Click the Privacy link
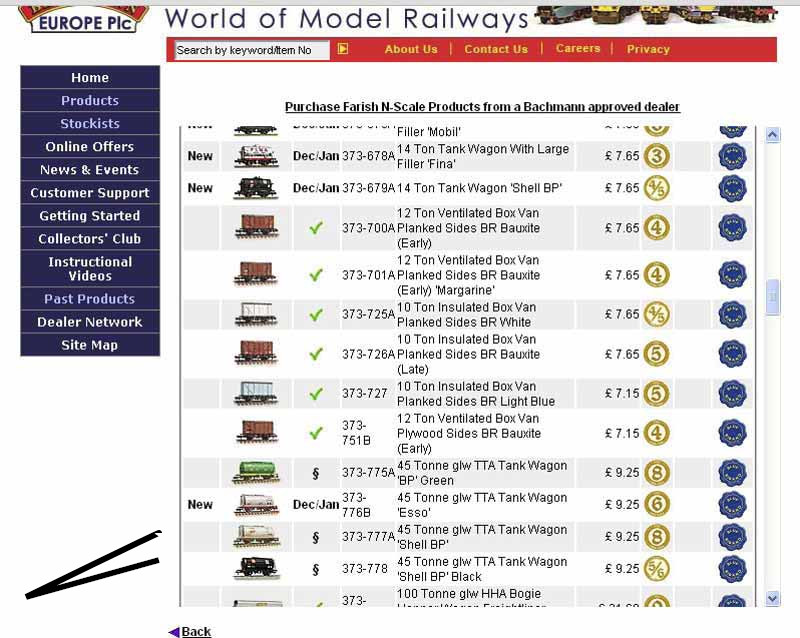The image size is (800, 638). (648, 49)
